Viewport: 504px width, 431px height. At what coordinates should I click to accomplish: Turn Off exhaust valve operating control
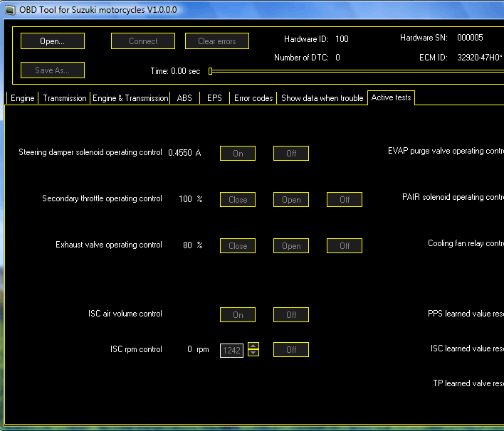[x=345, y=246]
